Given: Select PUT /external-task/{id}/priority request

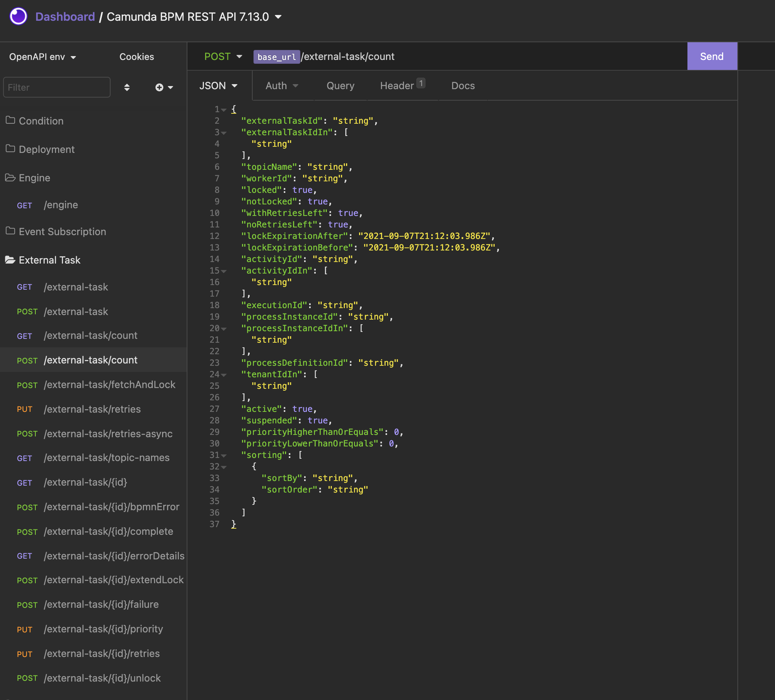Looking at the screenshot, I should (93, 629).
